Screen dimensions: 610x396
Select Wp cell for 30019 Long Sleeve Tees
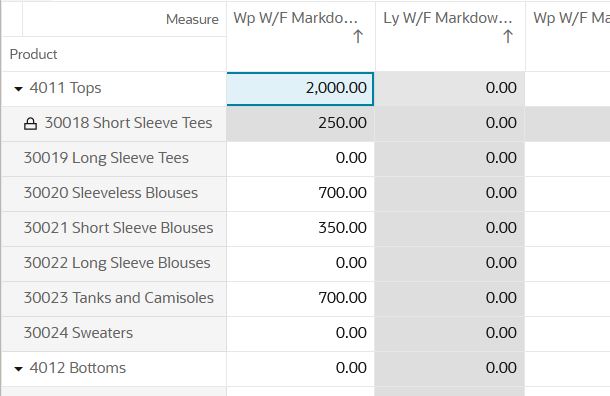pyautogui.click(x=300, y=159)
